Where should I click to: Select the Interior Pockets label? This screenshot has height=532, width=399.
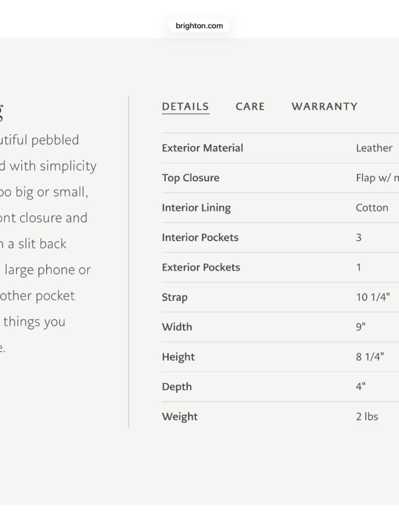200,237
